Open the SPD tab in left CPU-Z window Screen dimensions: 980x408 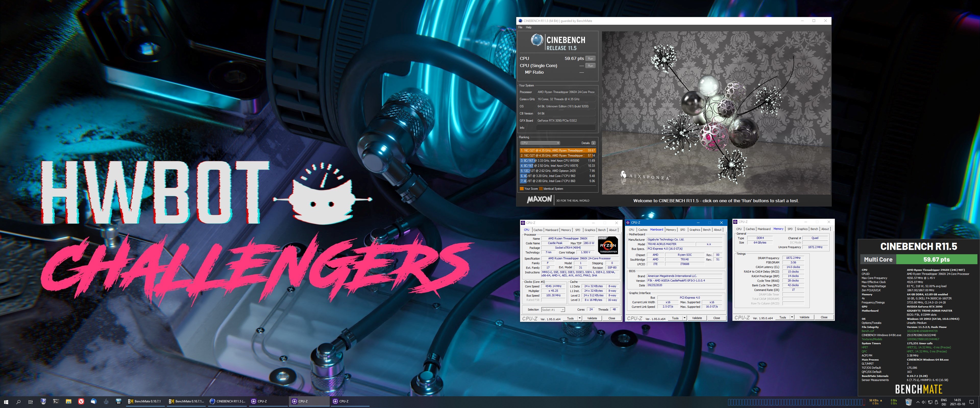[x=578, y=230]
